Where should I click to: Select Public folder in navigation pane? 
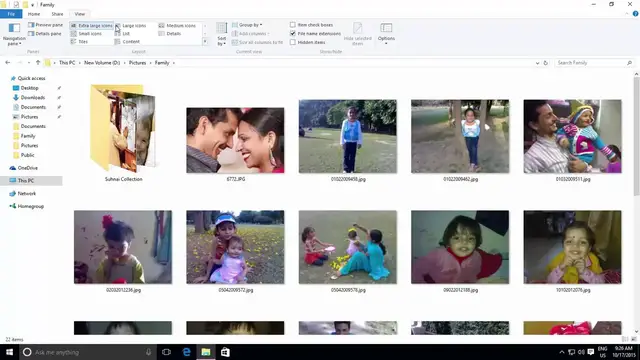coord(27,155)
